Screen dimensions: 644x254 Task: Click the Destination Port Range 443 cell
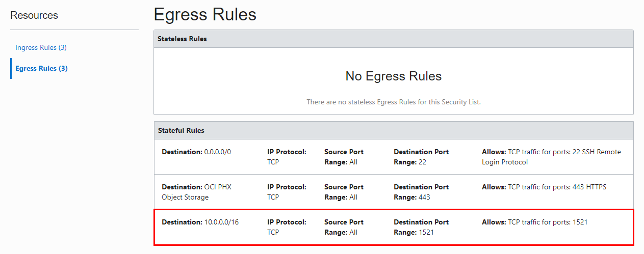pyautogui.click(x=422, y=192)
